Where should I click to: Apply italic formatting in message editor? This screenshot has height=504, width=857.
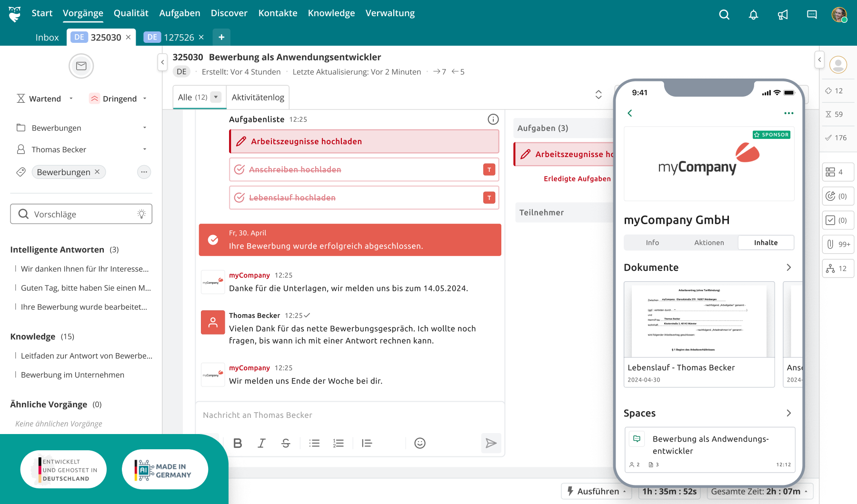coord(261,443)
